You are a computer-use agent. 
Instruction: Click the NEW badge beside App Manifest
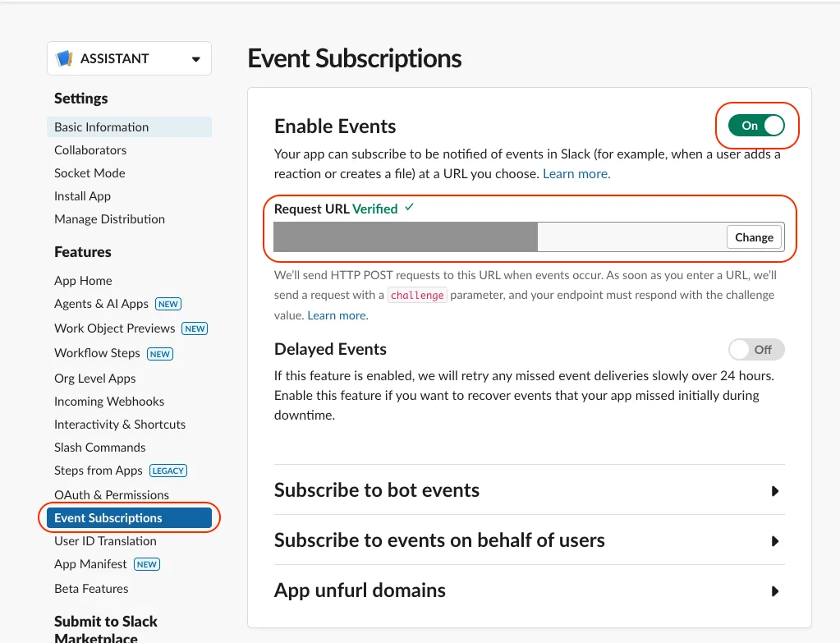tap(146, 564)
